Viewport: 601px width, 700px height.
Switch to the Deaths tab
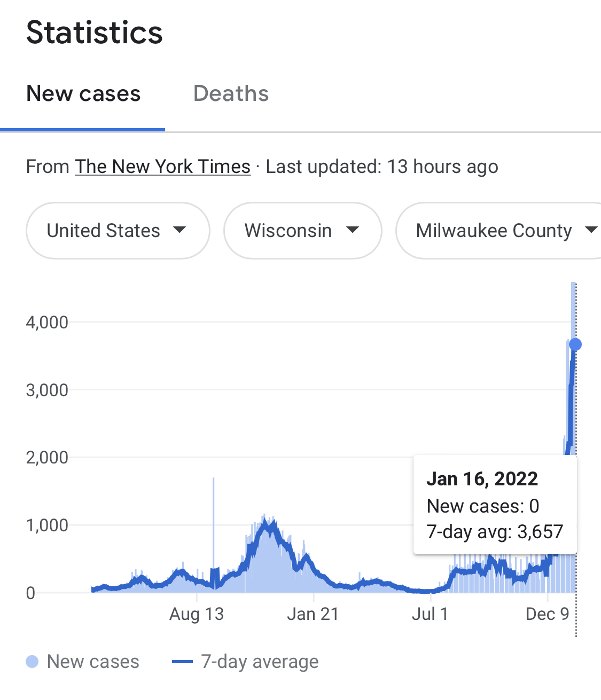point(231,94)
